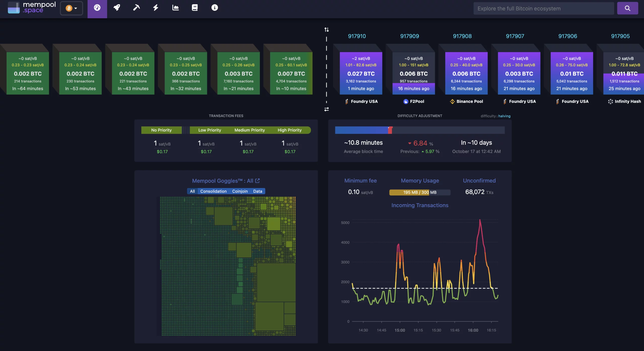Open the graphs chart icon

(175, 8)
